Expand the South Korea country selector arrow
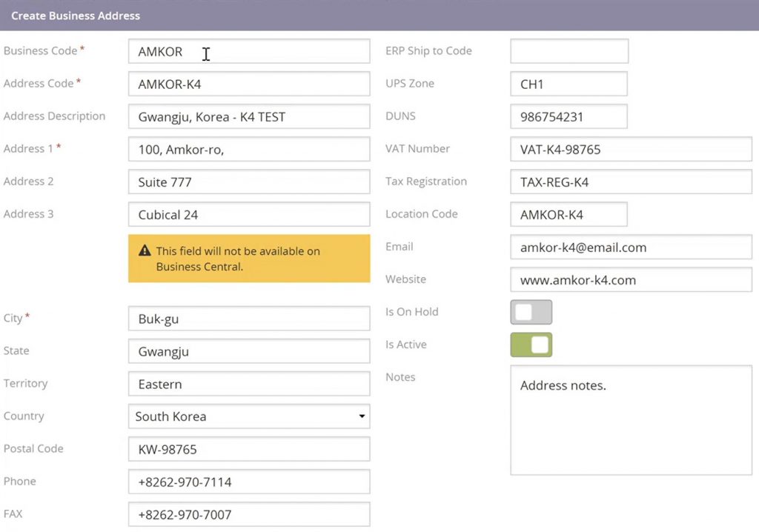This screenshot has width=759, height=532. (x=362, y=416)
